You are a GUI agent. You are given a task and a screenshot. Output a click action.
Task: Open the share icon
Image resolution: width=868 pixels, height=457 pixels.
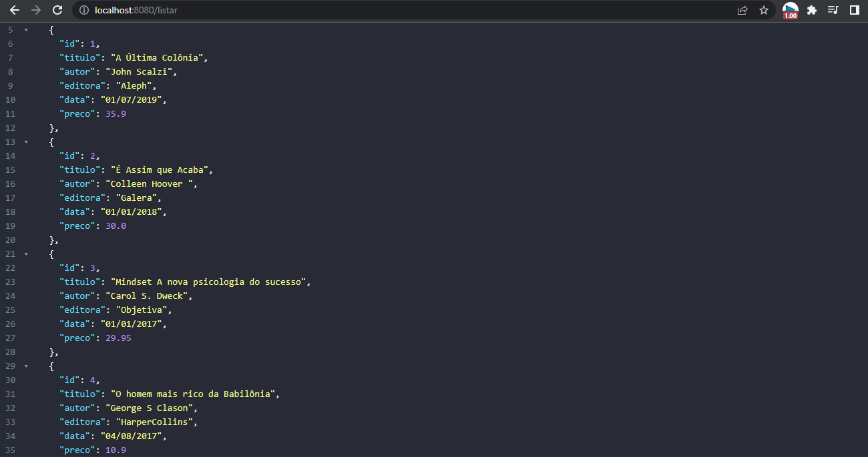tap(742, 11)
